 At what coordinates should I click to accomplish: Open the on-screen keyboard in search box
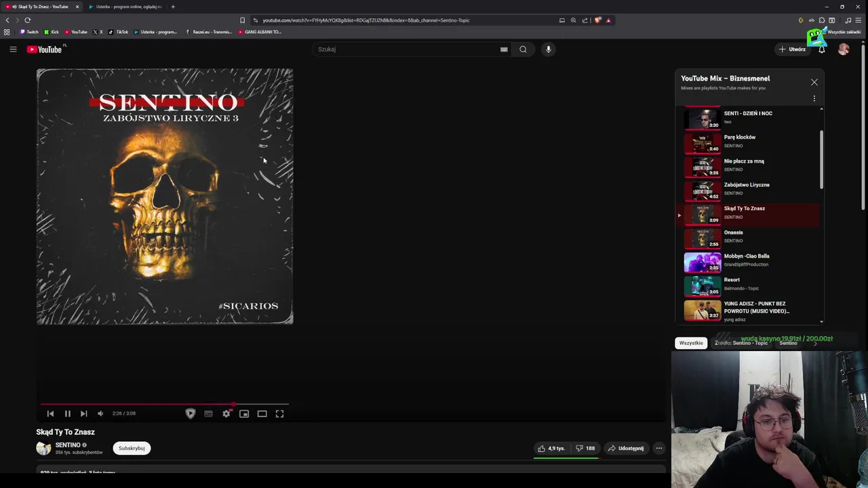[504, 49]
